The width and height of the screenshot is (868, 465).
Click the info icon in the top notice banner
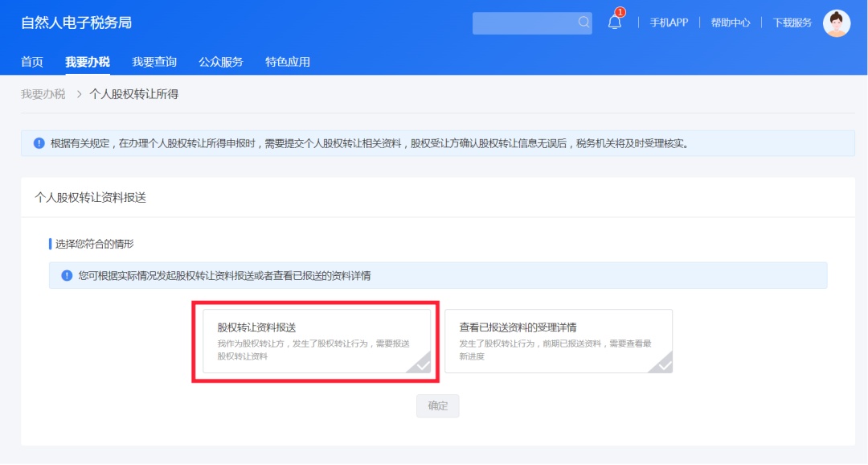click(x=39, y=143)
